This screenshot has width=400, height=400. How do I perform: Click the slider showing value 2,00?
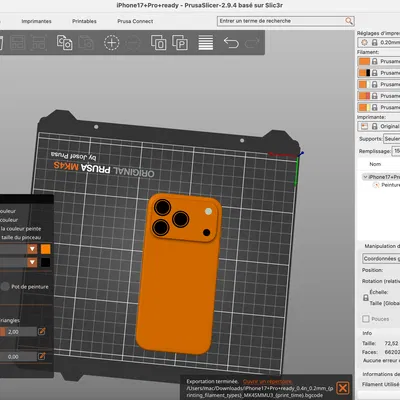18,332
